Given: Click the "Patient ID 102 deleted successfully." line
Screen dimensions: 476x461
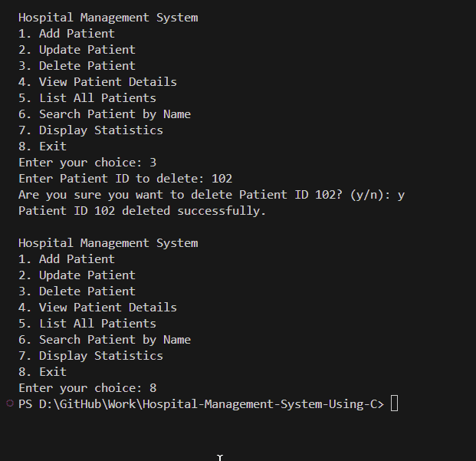Looking at the screenshot, I should pos(142,211).
